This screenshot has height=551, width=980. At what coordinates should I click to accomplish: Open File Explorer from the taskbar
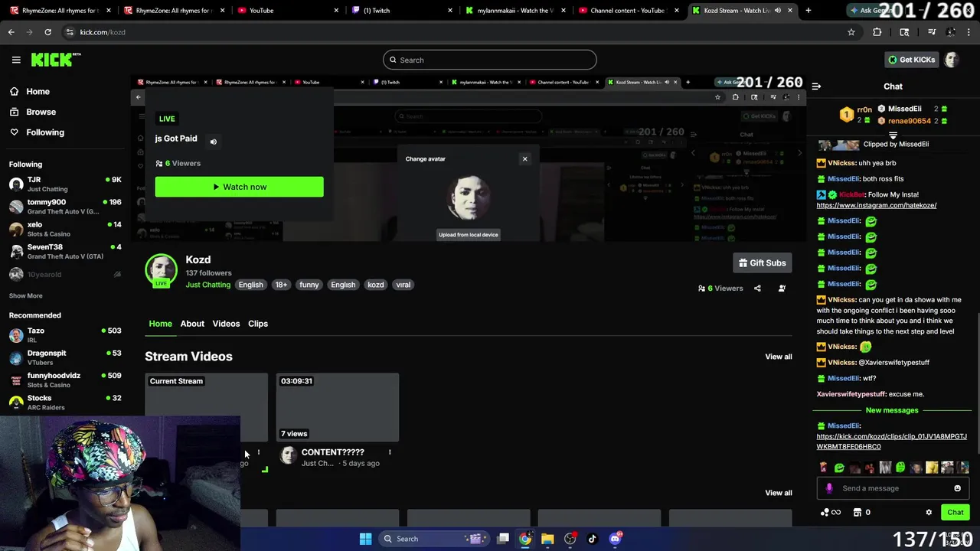547,539
